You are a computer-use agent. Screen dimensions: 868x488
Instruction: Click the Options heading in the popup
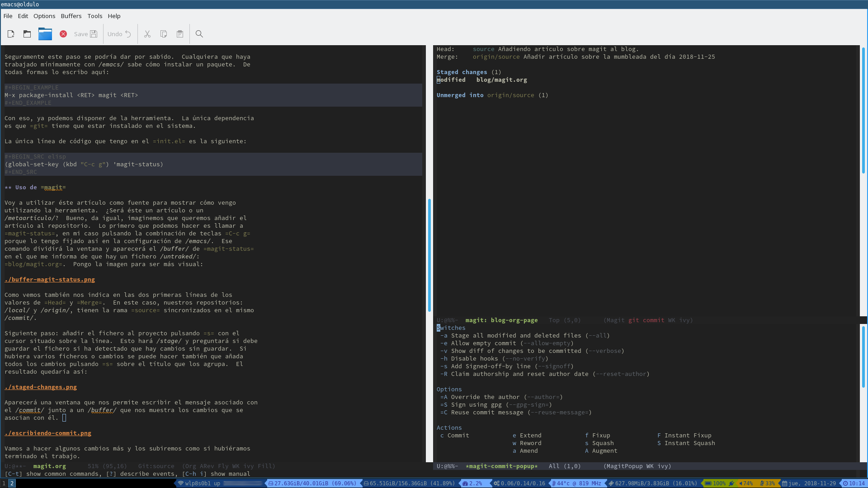(x=449, y=389)
